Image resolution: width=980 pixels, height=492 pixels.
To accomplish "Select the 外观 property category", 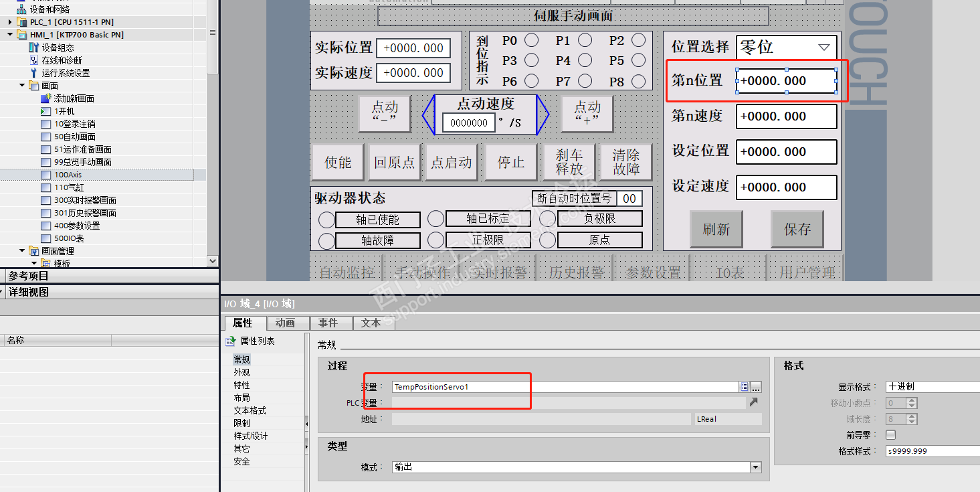I will pos(241,372).
